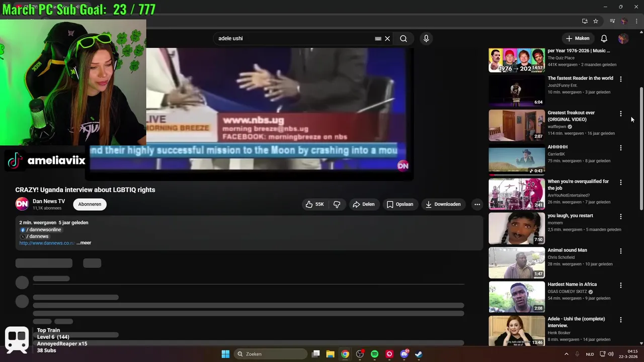The height and width of the screenshot is (362, 644).
Task: Open Chrome three-dot menu
Action: pyautogui.click(x=636, y=21)
